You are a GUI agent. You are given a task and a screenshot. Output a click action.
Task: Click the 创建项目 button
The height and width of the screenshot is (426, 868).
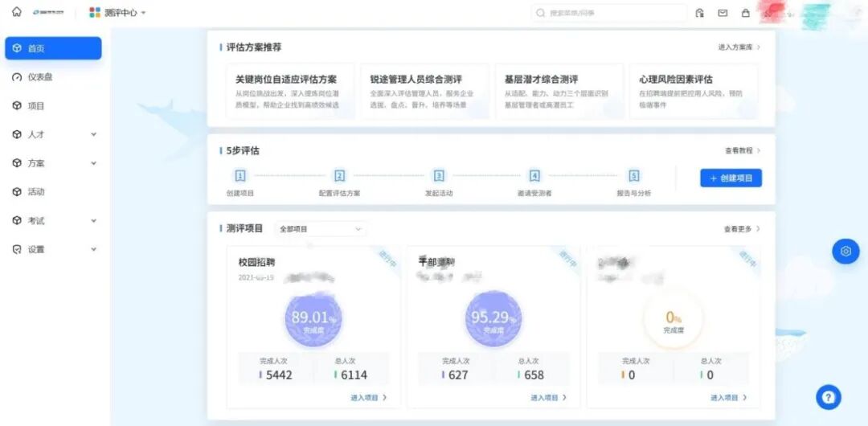click(x=730, y=178)
